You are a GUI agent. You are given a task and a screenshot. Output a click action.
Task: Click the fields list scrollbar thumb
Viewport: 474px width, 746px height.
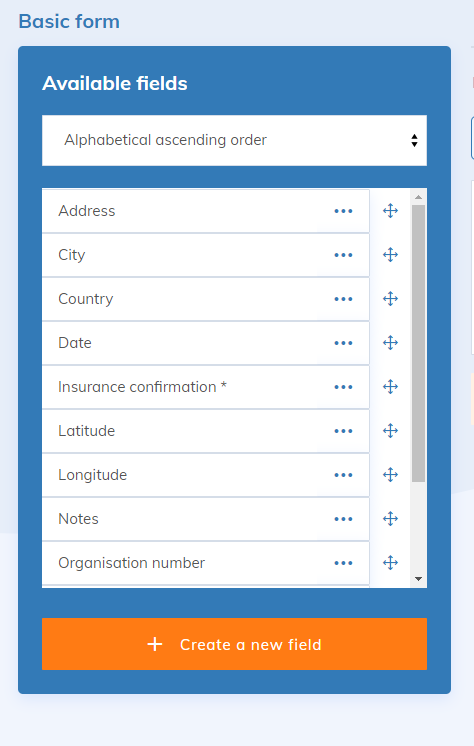tap(418, 344)
